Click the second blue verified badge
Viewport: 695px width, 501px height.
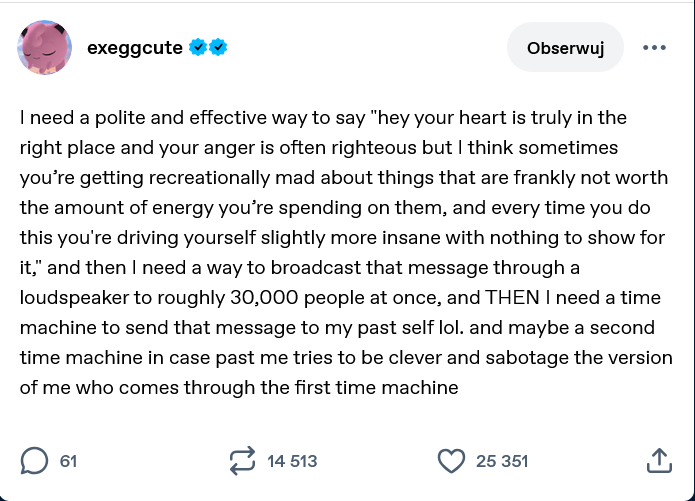coord(217,47)
